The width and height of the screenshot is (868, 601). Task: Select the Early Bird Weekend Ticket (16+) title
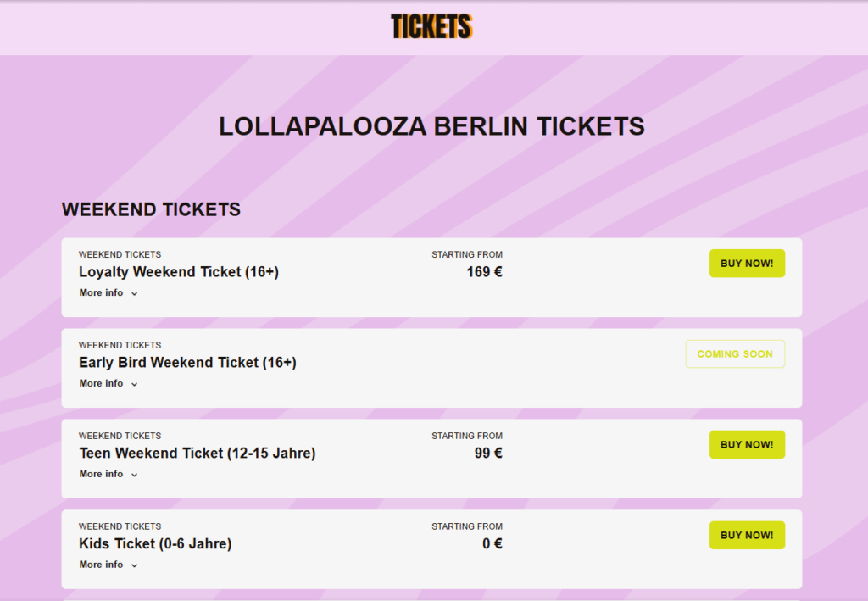[x=187, y=363]
